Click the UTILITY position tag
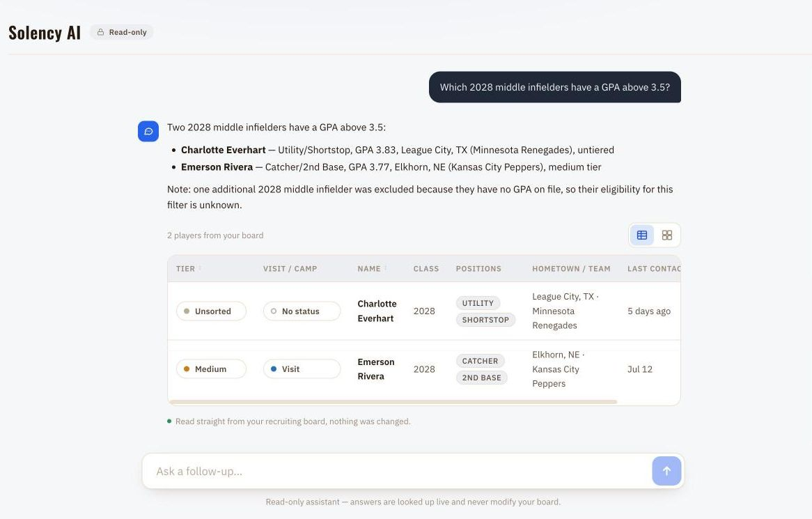This screenshot has width=812, height=519. (x=478, y=303)
